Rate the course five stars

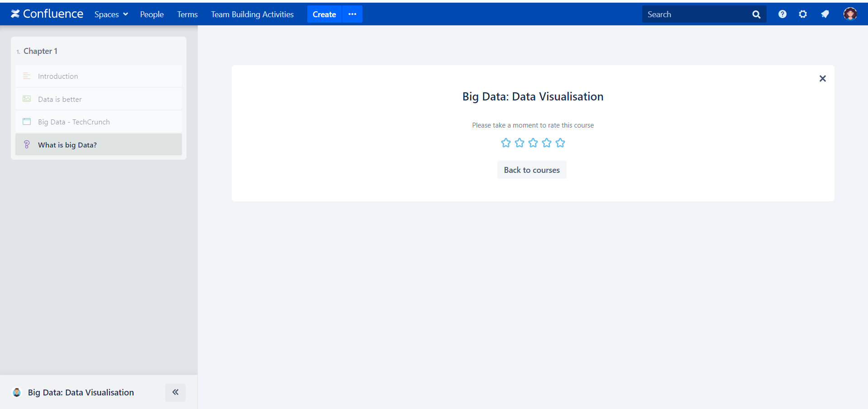560,143
